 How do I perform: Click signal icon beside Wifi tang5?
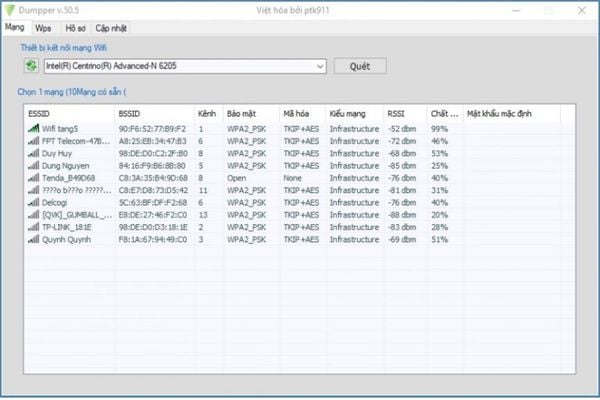tap(34, 129)
